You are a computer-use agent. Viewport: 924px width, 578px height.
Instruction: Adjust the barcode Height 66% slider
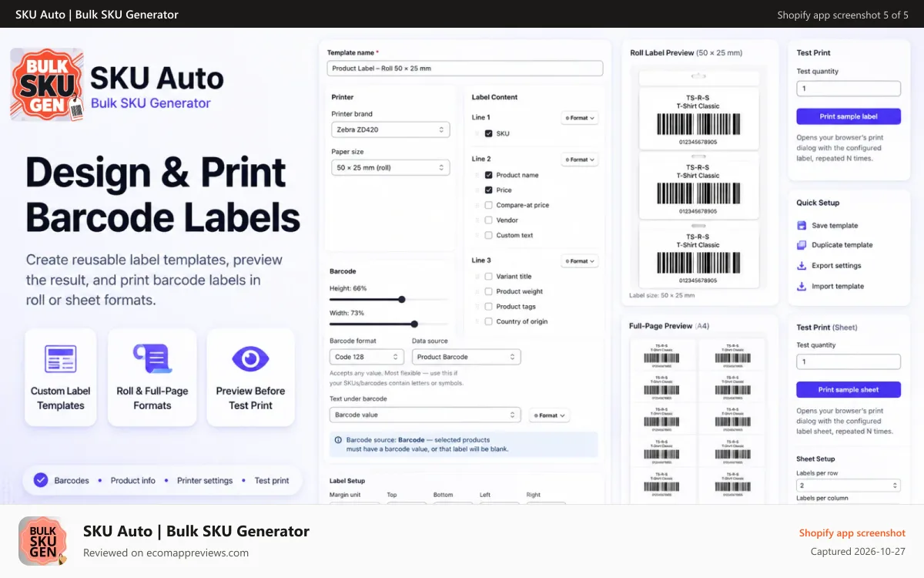pyautogui.click(x=402, y=299)
